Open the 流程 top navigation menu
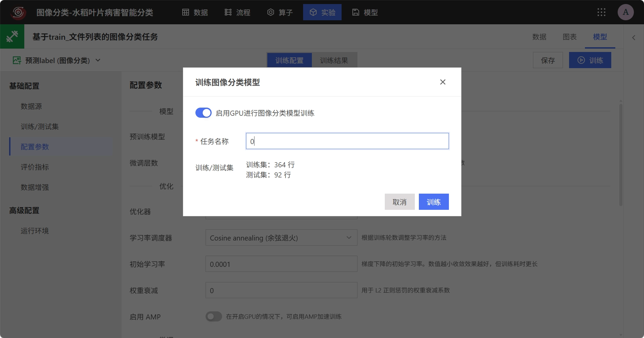 (x=238, y=12)
